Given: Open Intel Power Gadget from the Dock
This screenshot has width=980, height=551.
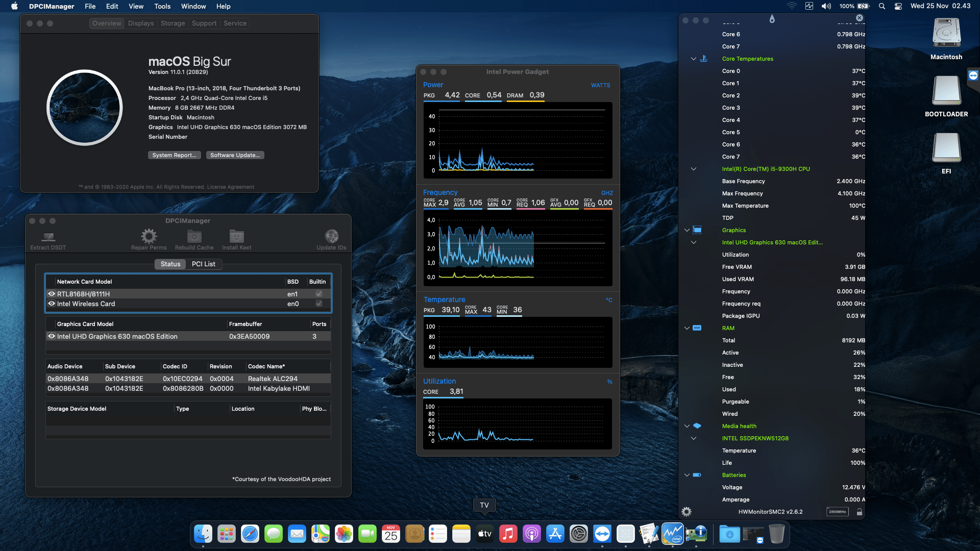Looking at the screenshot, I should tap(672, 534).
